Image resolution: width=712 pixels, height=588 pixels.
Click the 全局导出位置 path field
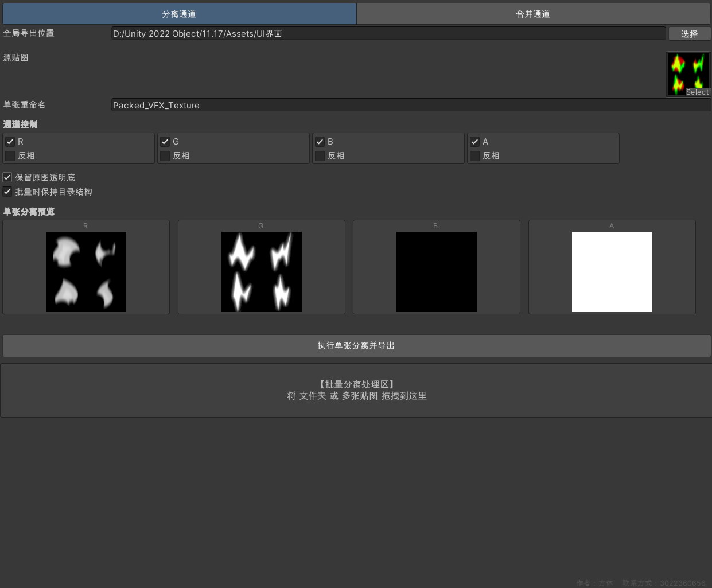[x=388, y=33]
